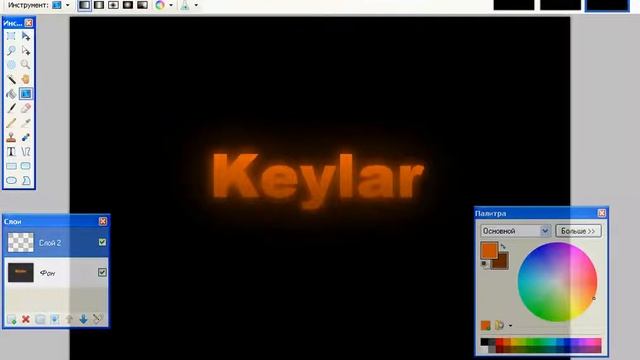Select the Rectangle Select tool
The width and height of the screenshot is (640, 360).
[11, 36]
